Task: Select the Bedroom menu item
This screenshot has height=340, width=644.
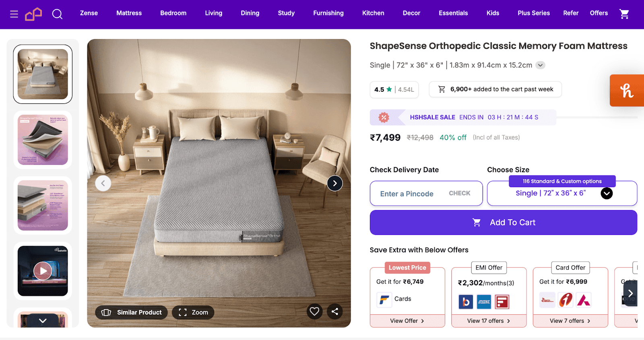Action: (173, 13)
